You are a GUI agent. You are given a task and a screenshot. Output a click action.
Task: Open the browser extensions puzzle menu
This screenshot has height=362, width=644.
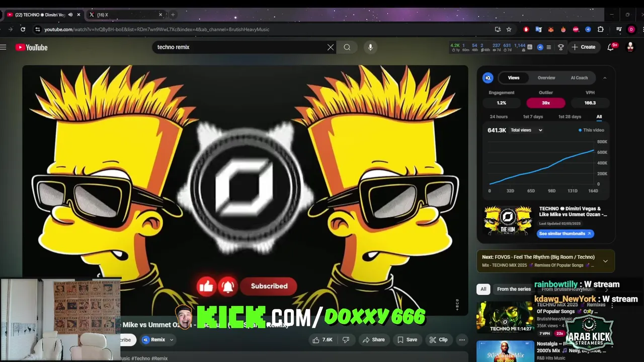(x=600, y=29)
